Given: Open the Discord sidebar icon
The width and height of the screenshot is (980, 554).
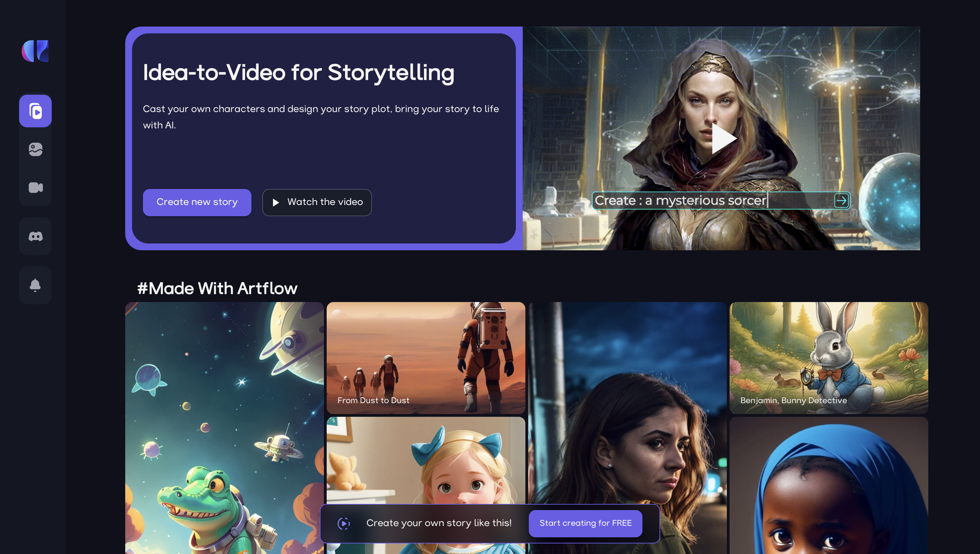Looking at the screenshot, I should [35, 236].
